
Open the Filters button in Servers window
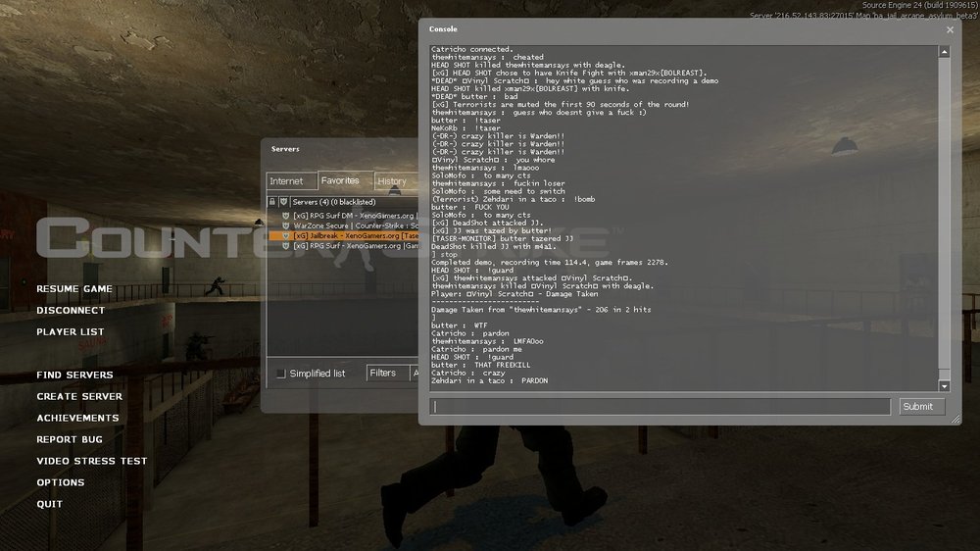[x=387, y=373]
